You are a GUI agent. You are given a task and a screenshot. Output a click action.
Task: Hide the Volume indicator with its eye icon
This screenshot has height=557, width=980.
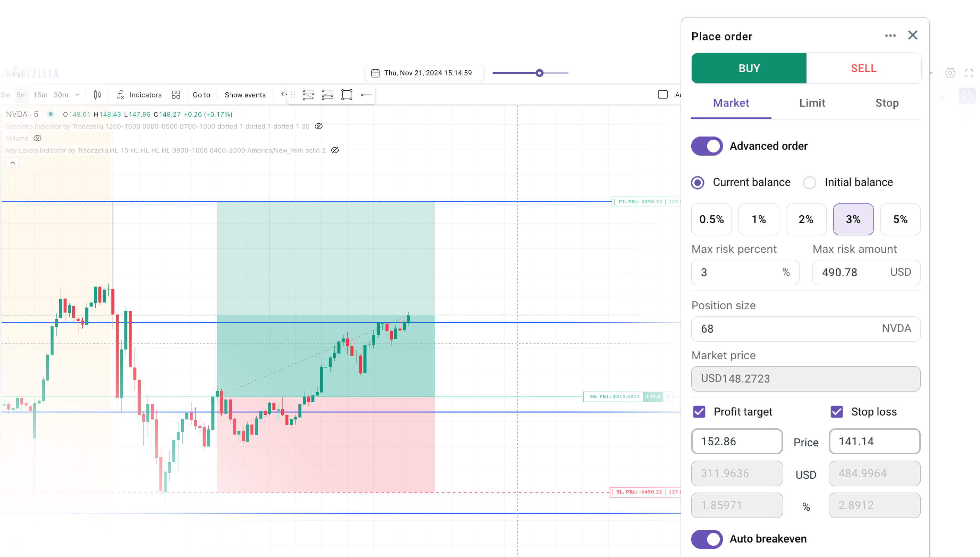tap(38, 138)
